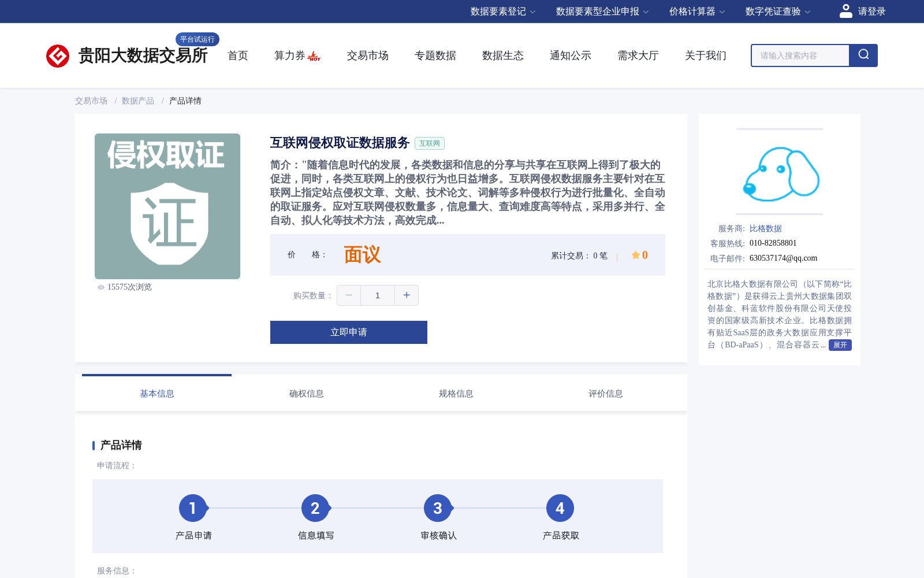The image size is (924, 578).
Task: Switch to the 确权信息 tab
Action: 307,394
